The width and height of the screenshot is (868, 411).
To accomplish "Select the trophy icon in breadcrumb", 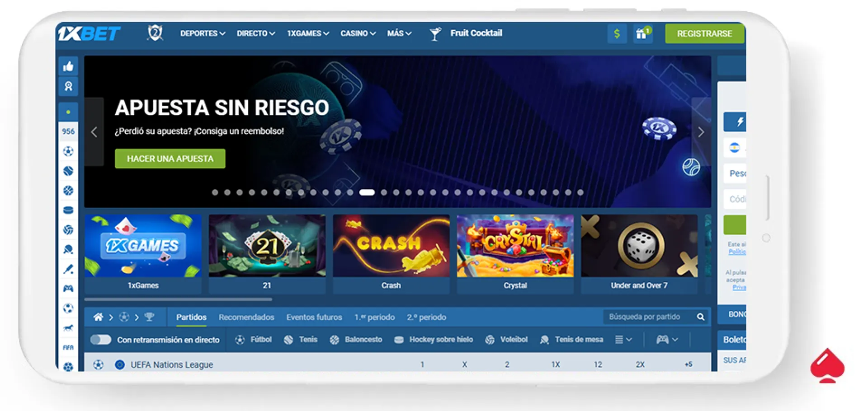I will tap(149, 317).
